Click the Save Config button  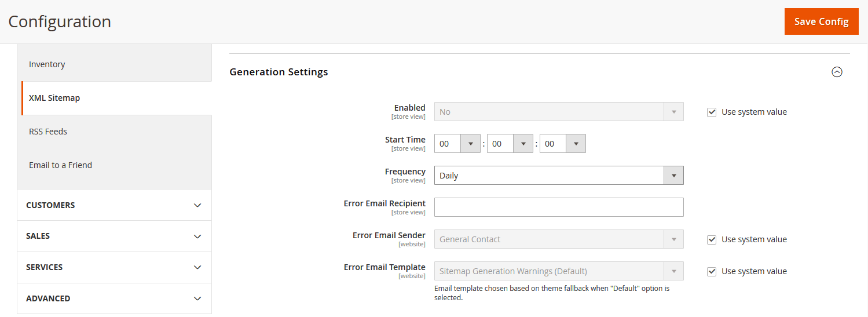coord(821,21)
